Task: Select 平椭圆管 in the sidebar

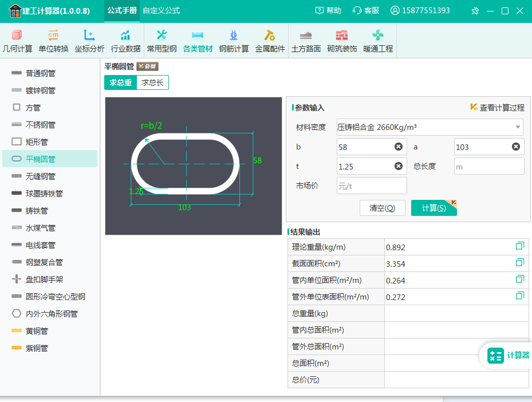Action: tap(50, 159)
